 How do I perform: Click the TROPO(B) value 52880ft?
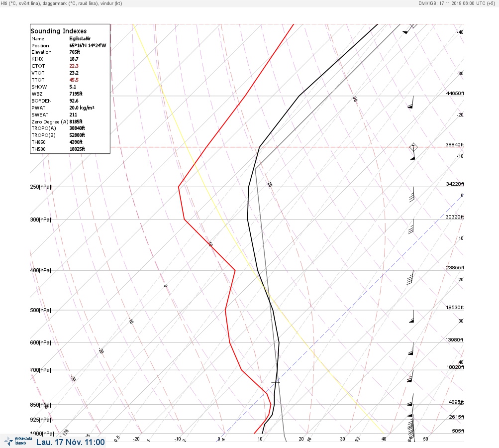[77, 135]
